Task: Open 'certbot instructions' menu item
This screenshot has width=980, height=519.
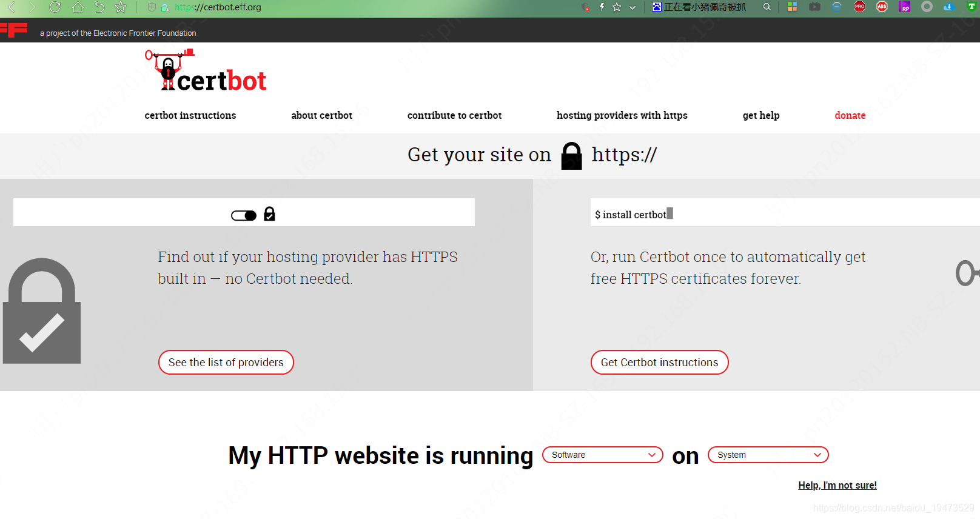Action: pos(190,115)
